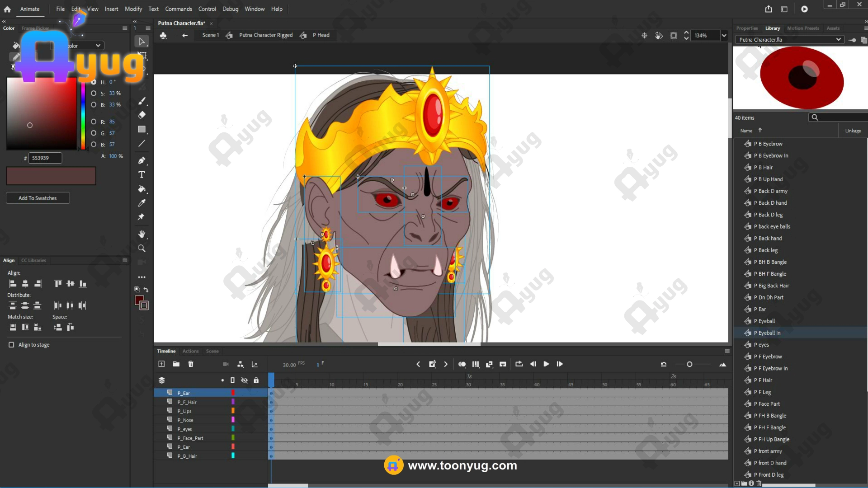Open the stage zoom percentage dropdown
The height and width of the screenshot is (488, 868).
pos(724,35)
